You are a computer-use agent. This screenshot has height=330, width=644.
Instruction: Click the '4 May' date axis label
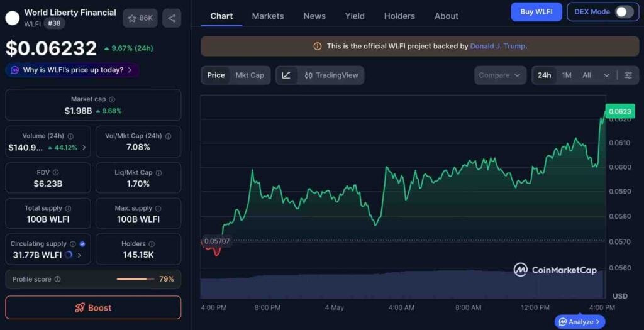335,307
